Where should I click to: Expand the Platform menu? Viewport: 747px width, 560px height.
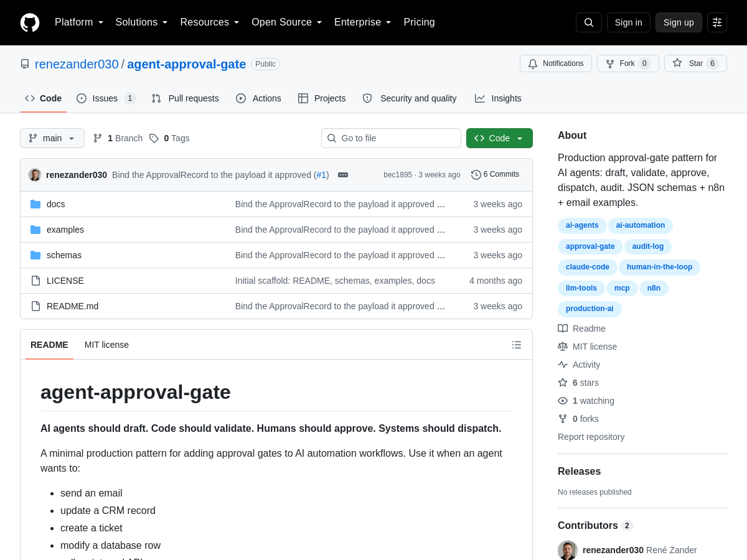tap(79, 22)
